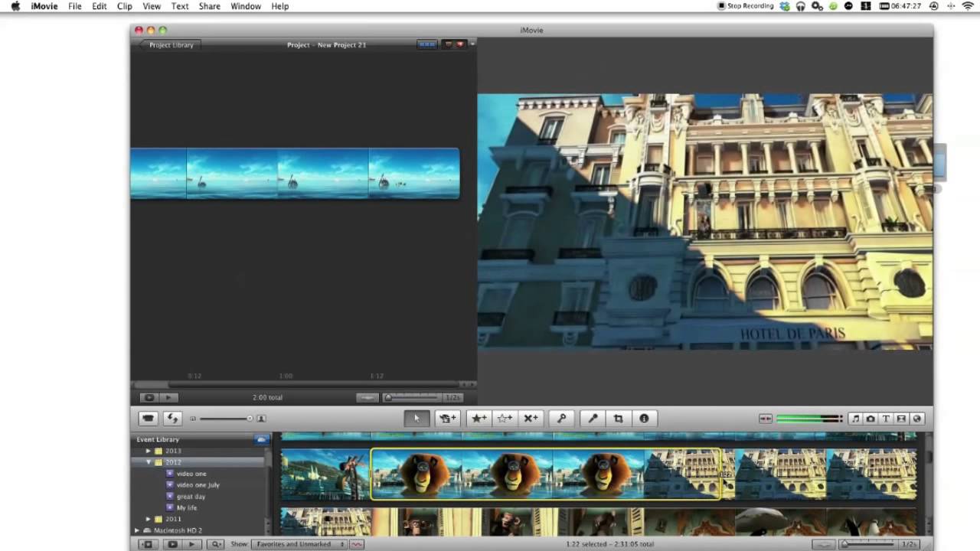Adjust thumbnail size slider in toolbar

pyautogui.click(x=227, y=419)
